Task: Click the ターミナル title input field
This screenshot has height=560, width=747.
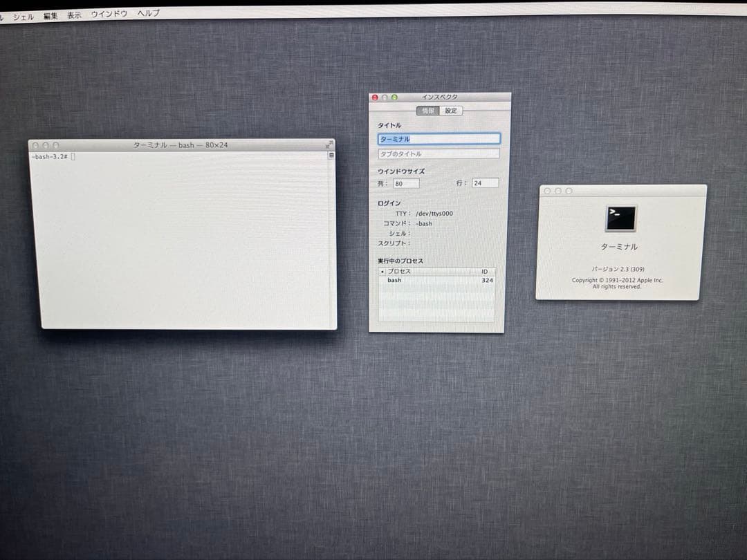Action: click(439, 138)
